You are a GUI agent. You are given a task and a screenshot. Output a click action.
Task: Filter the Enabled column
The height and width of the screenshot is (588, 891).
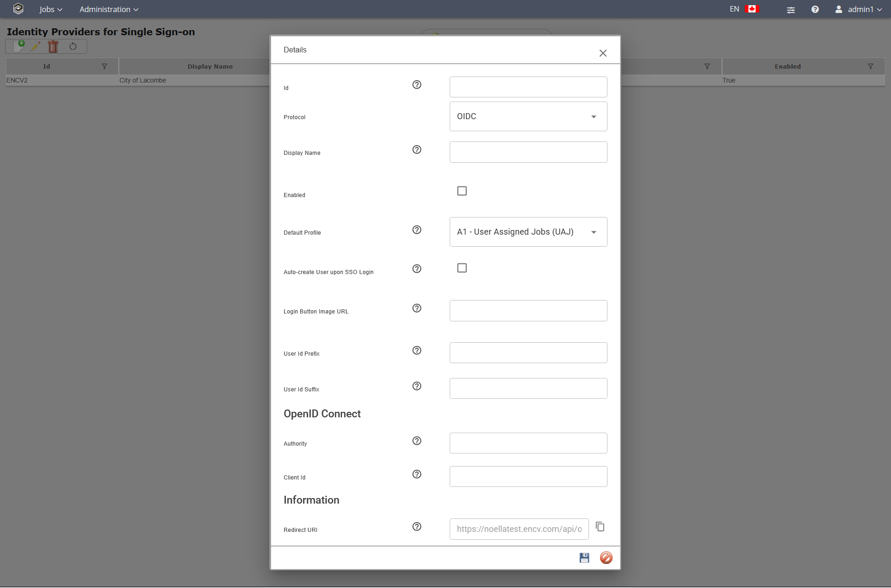pos(871,66)
